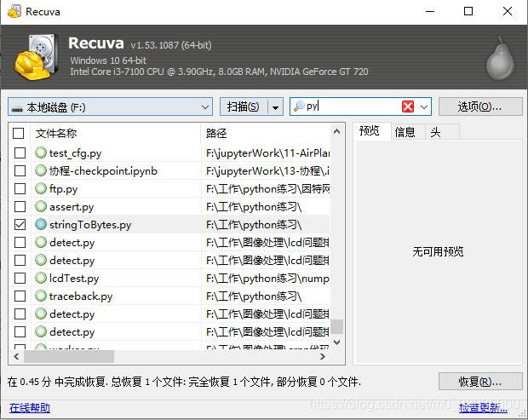Click green status icon beside ftp.py
This screenshot has height=420, width=528.
click(x=41, y=189)
